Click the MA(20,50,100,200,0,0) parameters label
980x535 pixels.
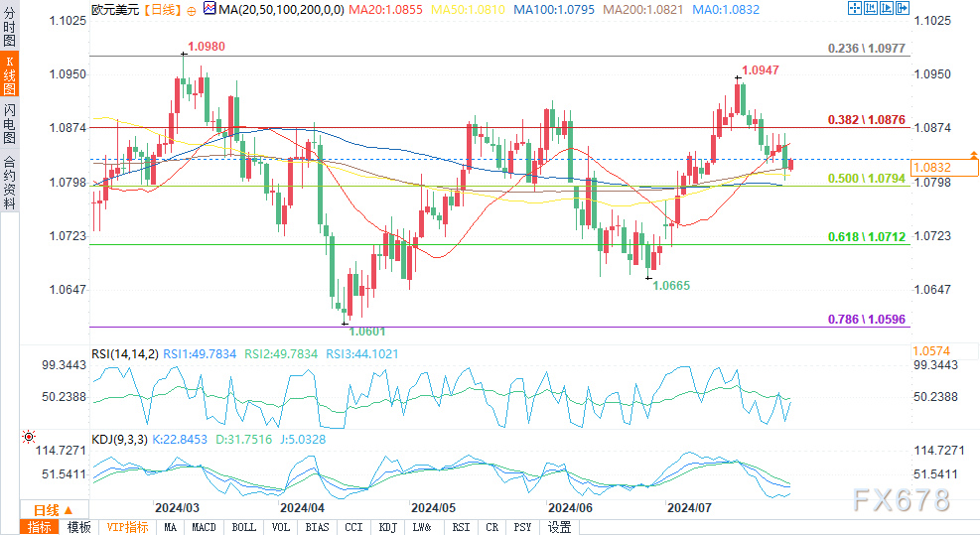[x=281, y=10]
